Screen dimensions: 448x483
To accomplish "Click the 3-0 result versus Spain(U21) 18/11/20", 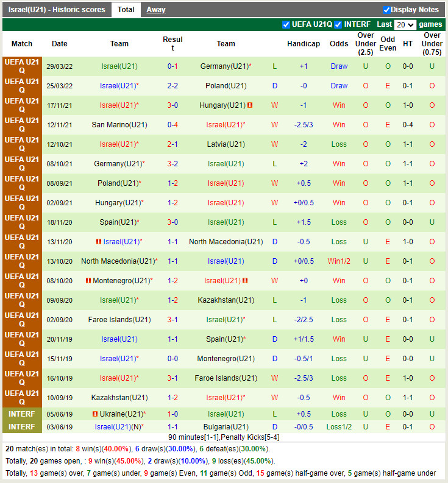I will click(x=172, y=222).
